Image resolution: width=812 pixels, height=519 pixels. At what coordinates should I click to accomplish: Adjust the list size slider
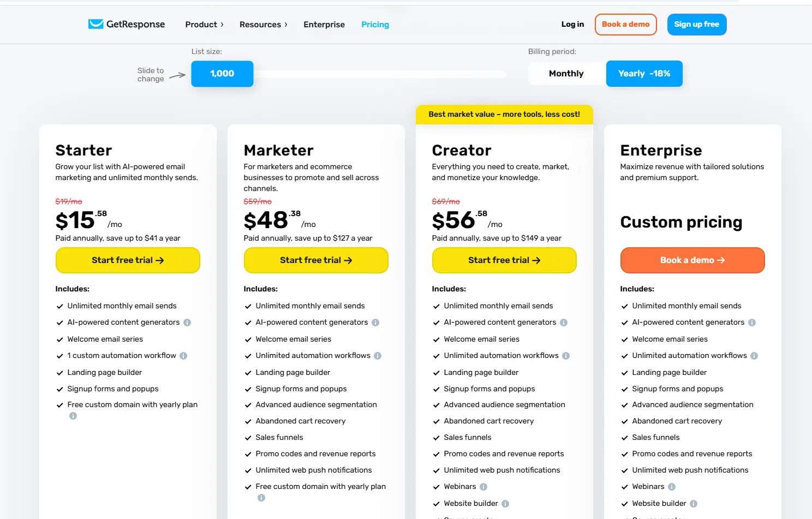(x=382, y=74)
